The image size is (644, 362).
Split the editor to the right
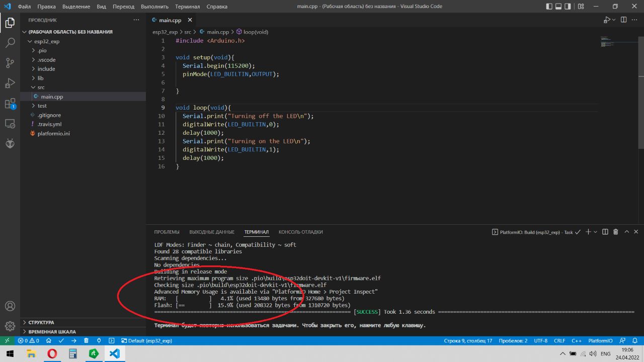pos(623,20)
